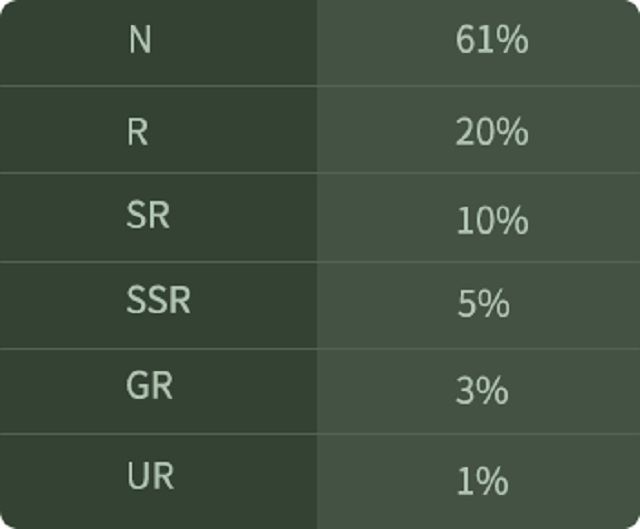640x529 pixels.
Task: Select the 20% probability value
Action: 491,130
